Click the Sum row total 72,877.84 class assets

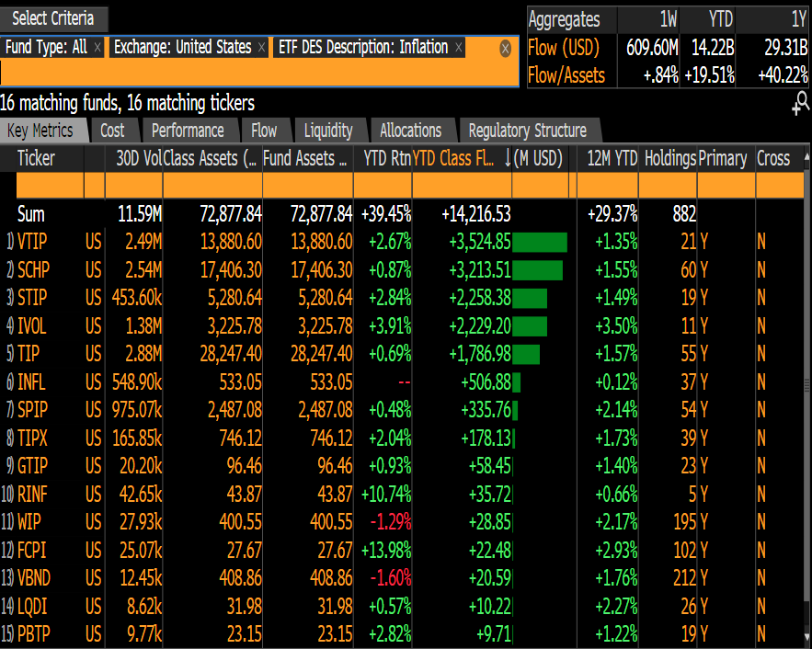point(231,214)
